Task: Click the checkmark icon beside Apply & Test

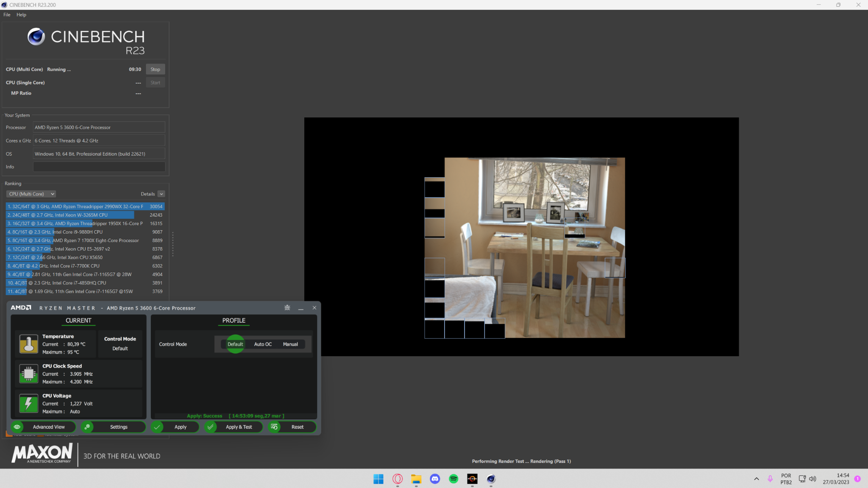Action: pos(210,427)
